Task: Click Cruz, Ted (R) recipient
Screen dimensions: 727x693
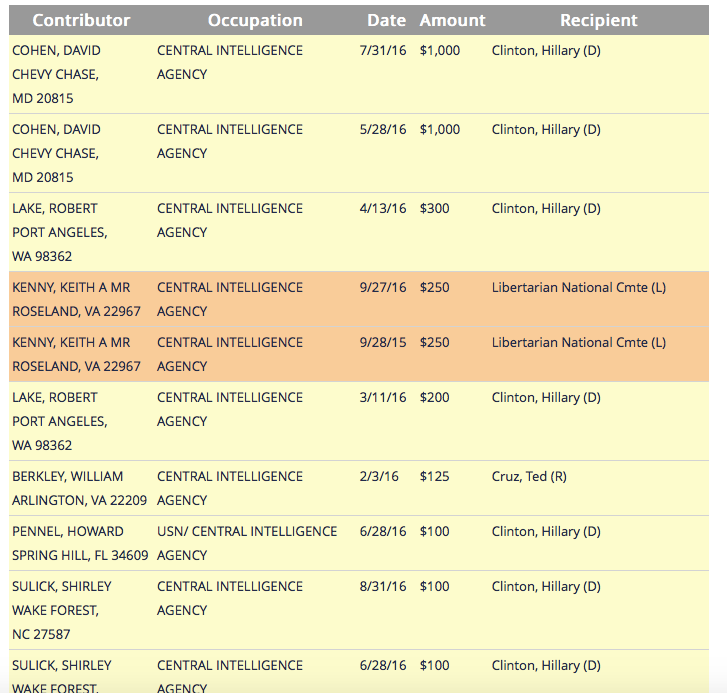Action: 529,477
